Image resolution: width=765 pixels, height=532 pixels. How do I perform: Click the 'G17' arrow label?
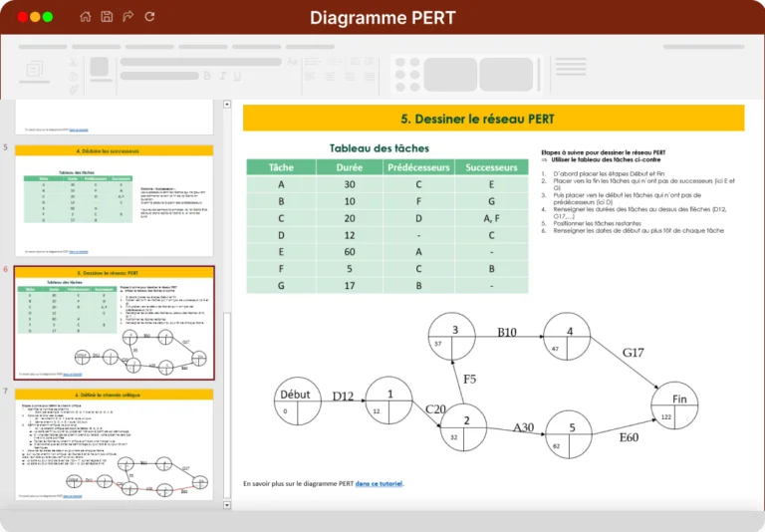[634, 353]
